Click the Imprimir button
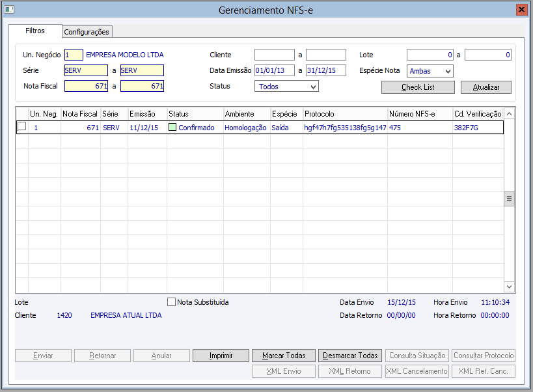 [x=221, y=356]
